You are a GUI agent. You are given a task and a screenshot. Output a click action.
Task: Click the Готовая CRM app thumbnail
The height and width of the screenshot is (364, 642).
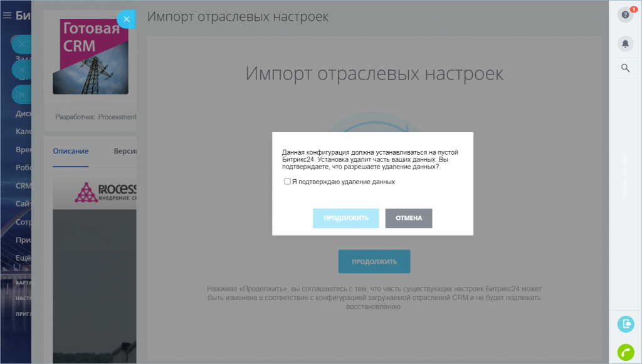coord(90,56)
